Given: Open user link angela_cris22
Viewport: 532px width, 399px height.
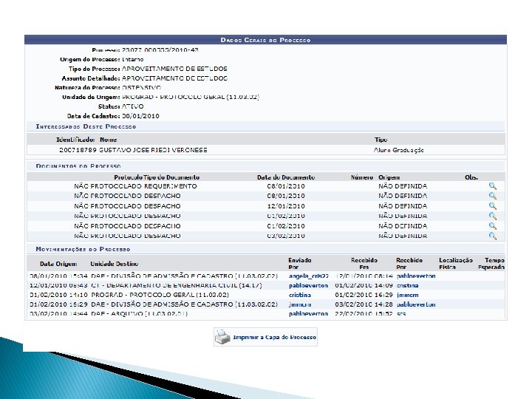Looking at the screenshot, I should tap(309, 276).
